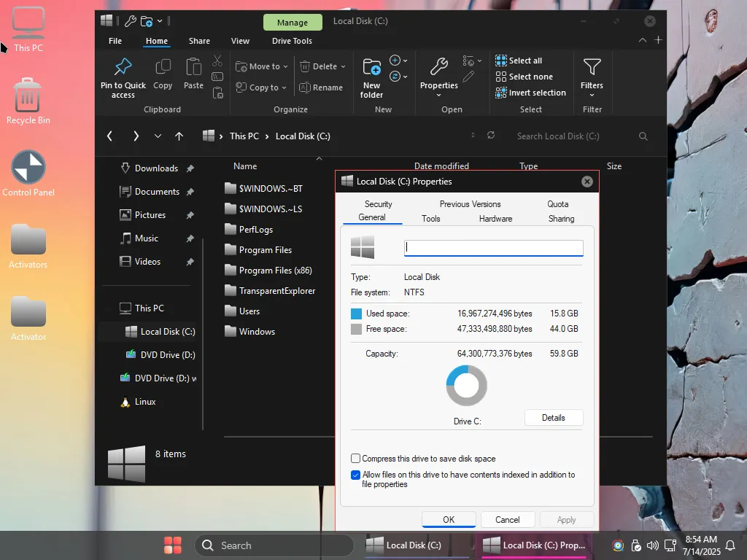Click the gray Free space color swatch
The image size is (747, 560).
356,329
